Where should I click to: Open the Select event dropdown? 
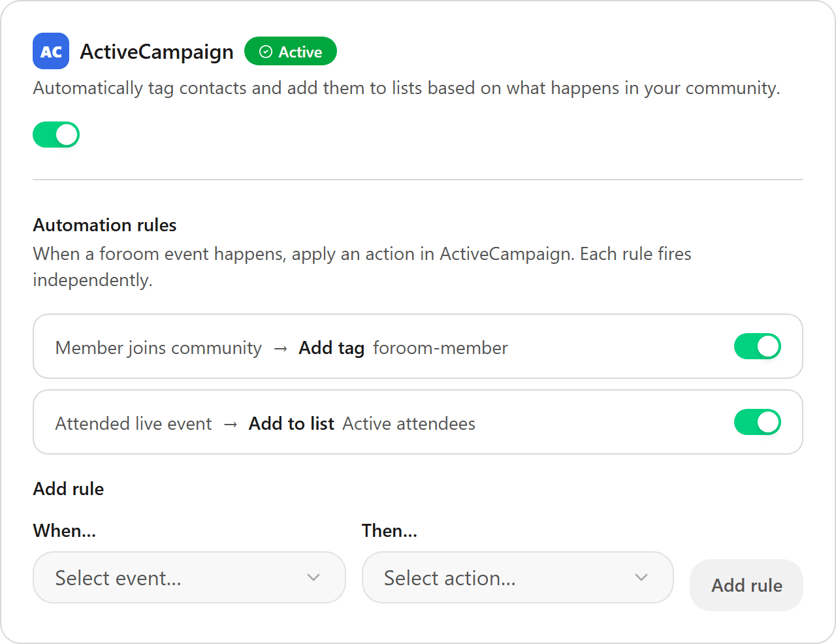(x=189, y=577)
